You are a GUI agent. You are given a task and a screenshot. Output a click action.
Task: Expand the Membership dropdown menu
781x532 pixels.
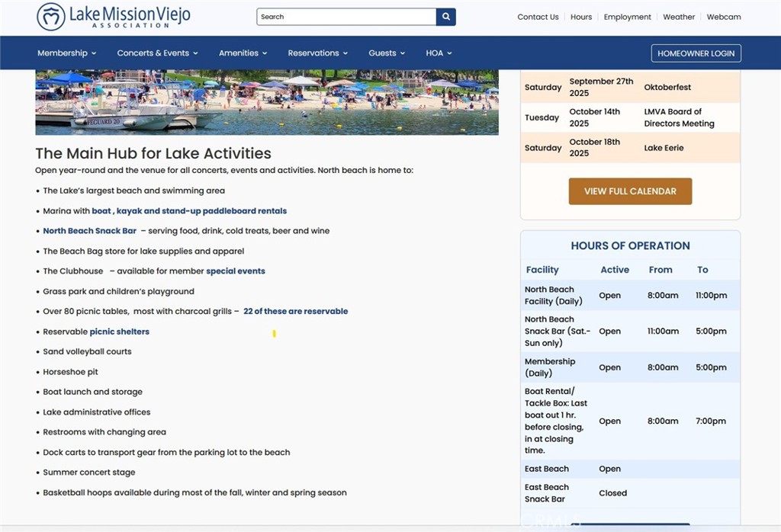click(x=67, y=53)
